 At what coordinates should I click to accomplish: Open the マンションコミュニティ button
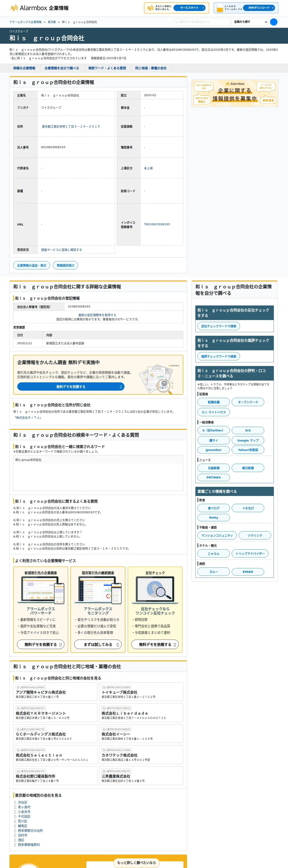(217, 535)
